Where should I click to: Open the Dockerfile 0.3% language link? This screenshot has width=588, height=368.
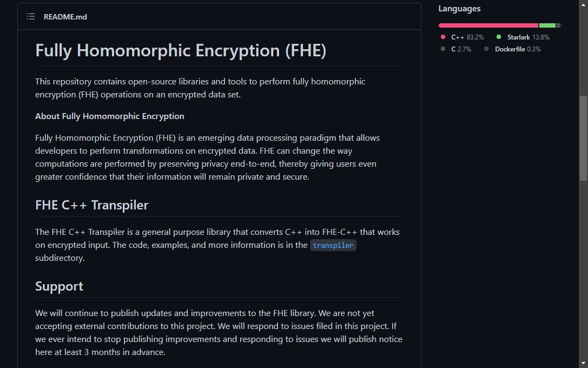point(517,49)
